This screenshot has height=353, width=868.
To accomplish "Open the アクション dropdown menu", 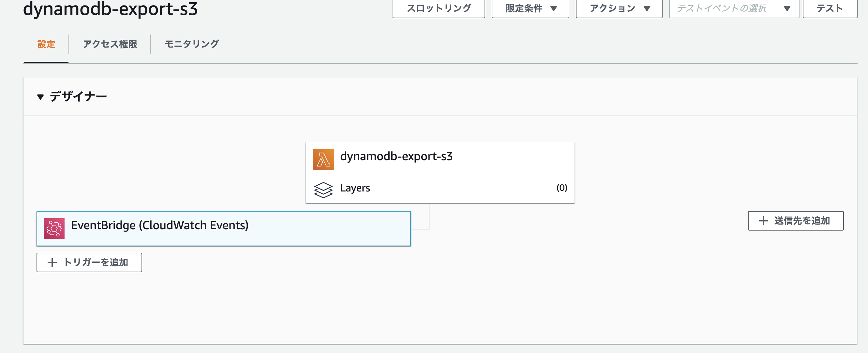I will [x=619, y=8].
